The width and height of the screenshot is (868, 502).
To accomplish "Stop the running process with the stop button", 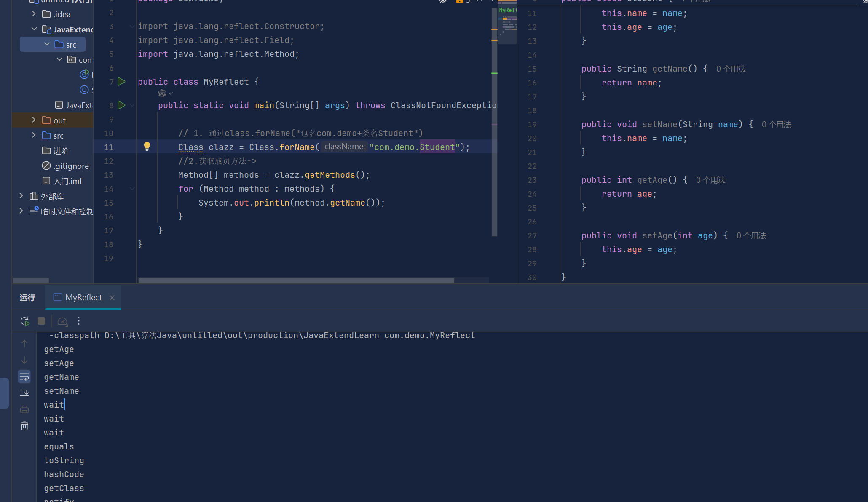I will click(41, 321).
